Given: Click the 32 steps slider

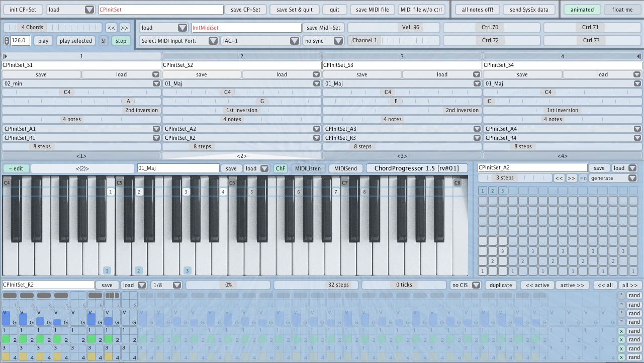Looking at the screenshot, I should (316, 285).
